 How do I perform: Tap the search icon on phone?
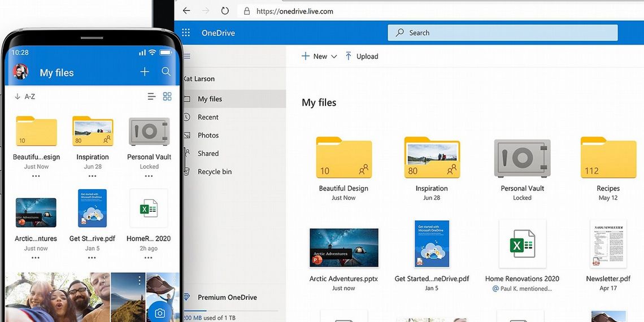(166, 72)
